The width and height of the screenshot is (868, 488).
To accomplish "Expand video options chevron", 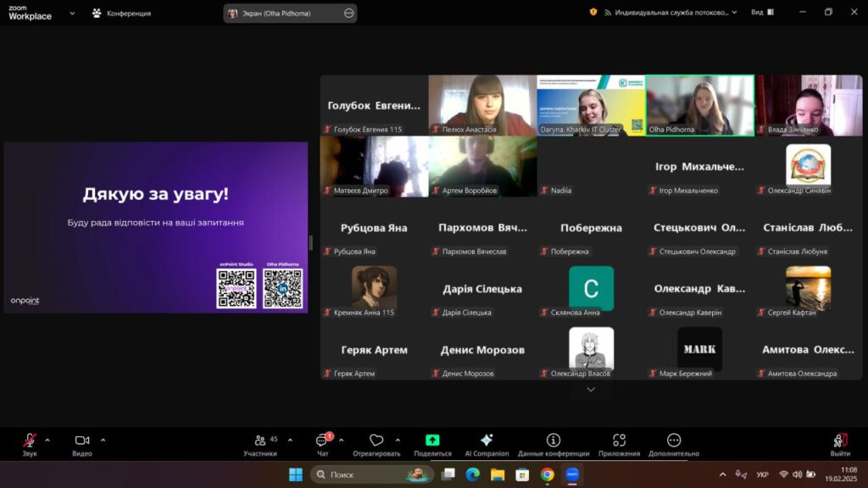I will coord(103,440).
